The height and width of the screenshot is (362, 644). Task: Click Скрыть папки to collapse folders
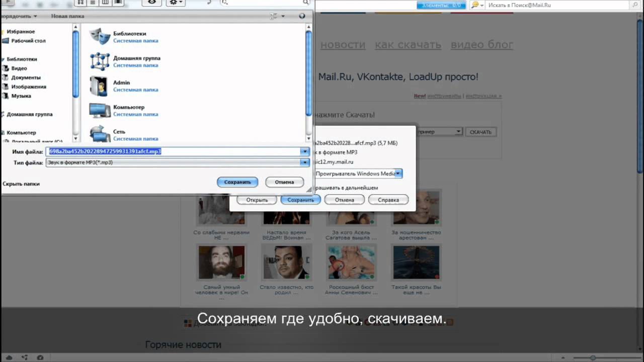[x=21, y=184]
